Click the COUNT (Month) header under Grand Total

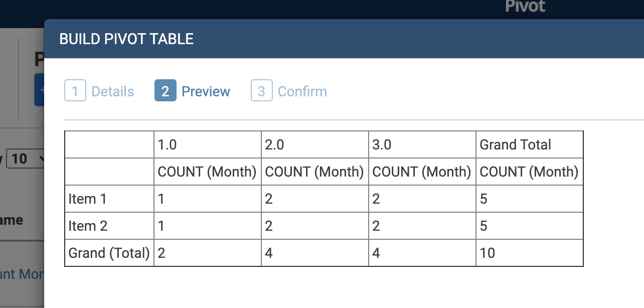coord(529,172)
